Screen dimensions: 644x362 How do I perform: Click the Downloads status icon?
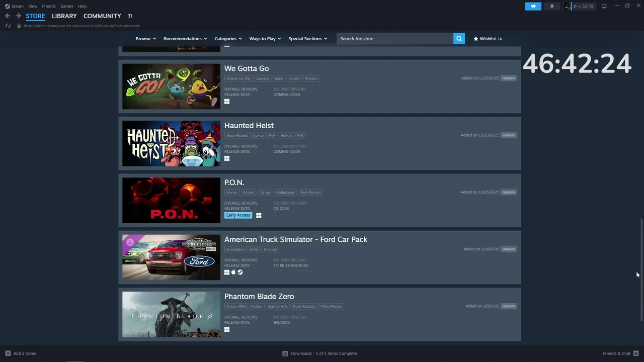pyautogui.click(x=285, y=353)
